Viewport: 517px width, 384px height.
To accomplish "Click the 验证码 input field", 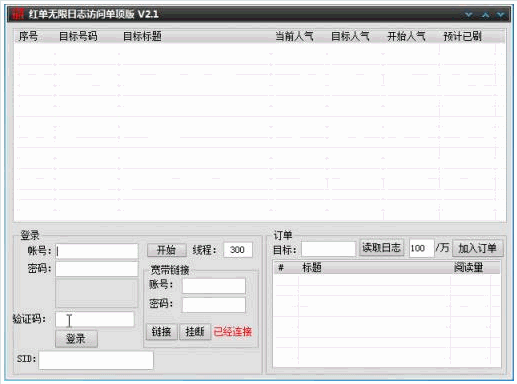I will (x=95, y=319).
